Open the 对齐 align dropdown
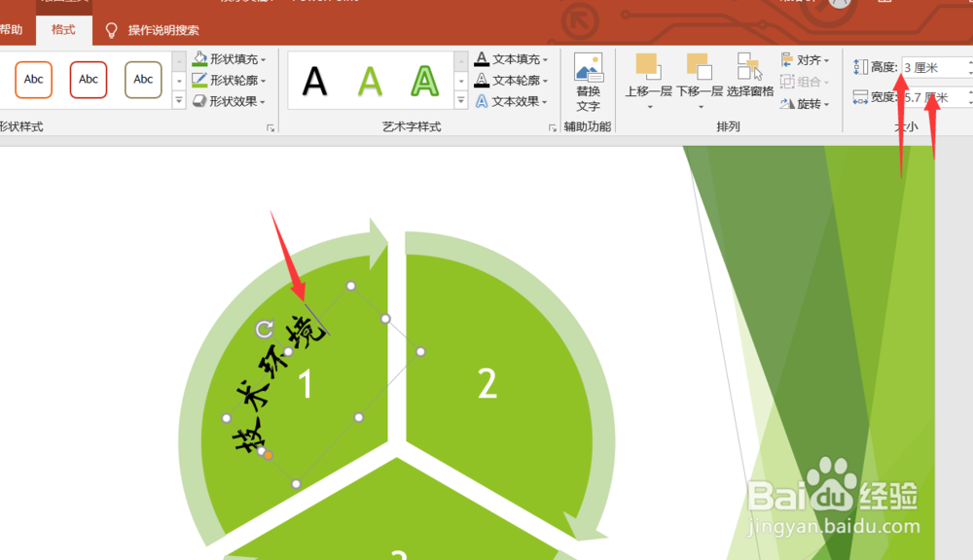Viewport: 973px width, 560px height. pyautogui.click(x=805, y=60)
